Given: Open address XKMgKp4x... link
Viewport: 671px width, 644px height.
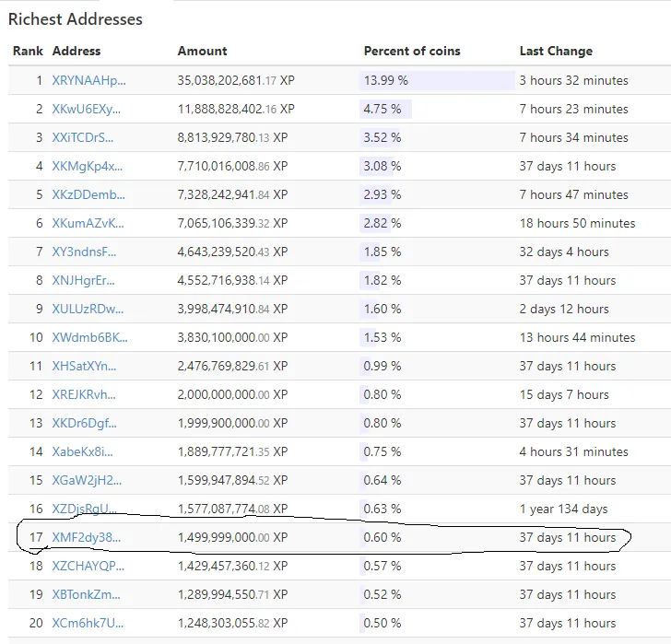Looking at the screenshot, I should pos(88,166).
